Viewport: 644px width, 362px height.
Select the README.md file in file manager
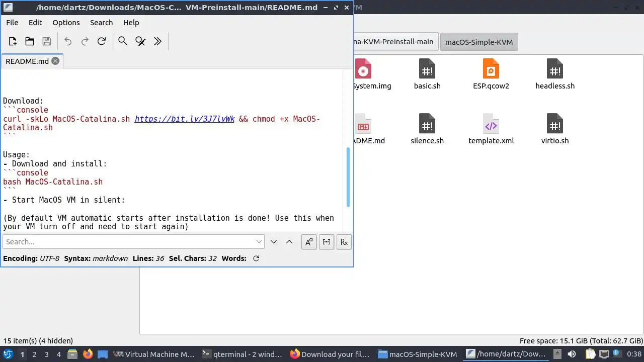(x=369, y=130)
